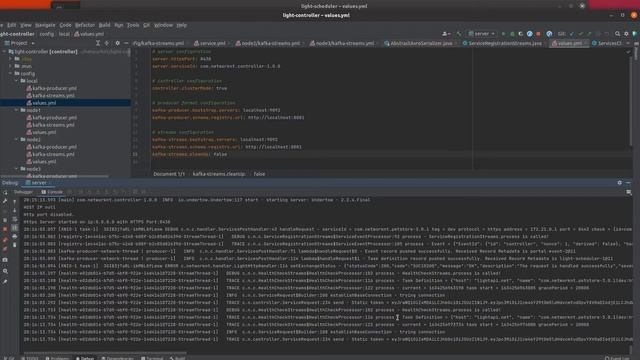
Task: Click local breadcrumb in navigation bar
Action: click(64, 34)
